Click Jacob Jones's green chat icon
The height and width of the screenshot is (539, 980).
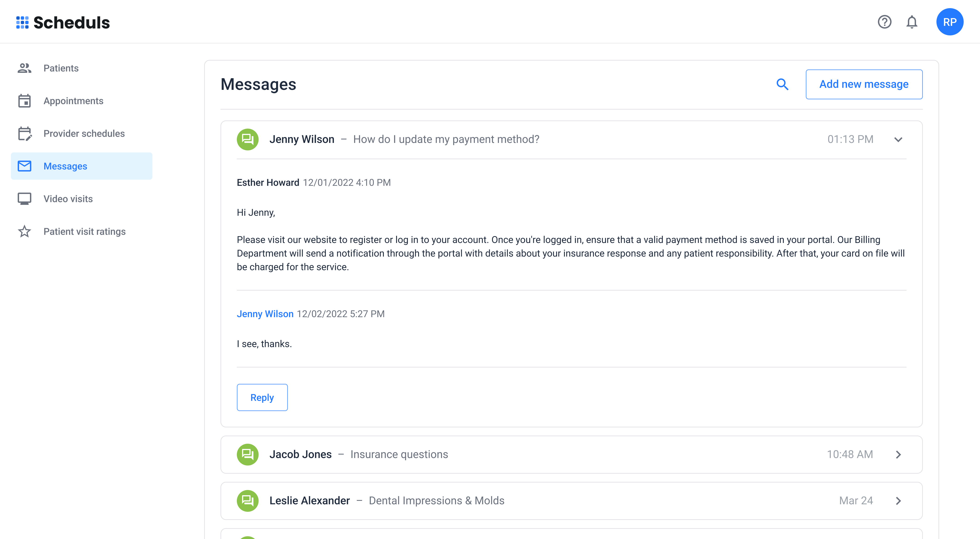tap(248, 455)
